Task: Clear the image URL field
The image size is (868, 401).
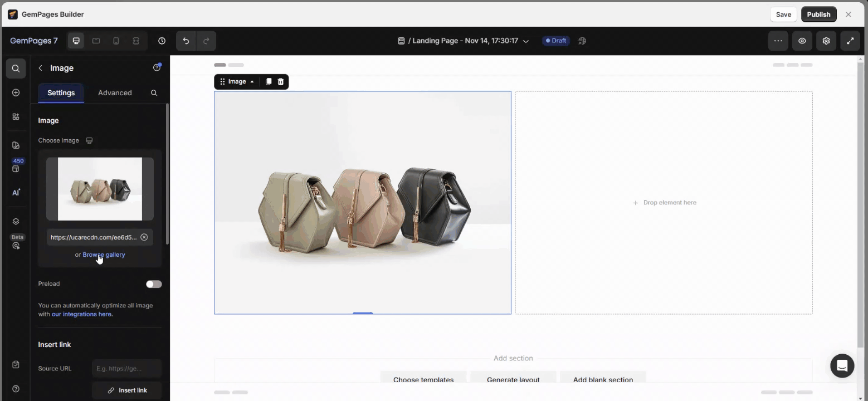Action: [144, 237]
